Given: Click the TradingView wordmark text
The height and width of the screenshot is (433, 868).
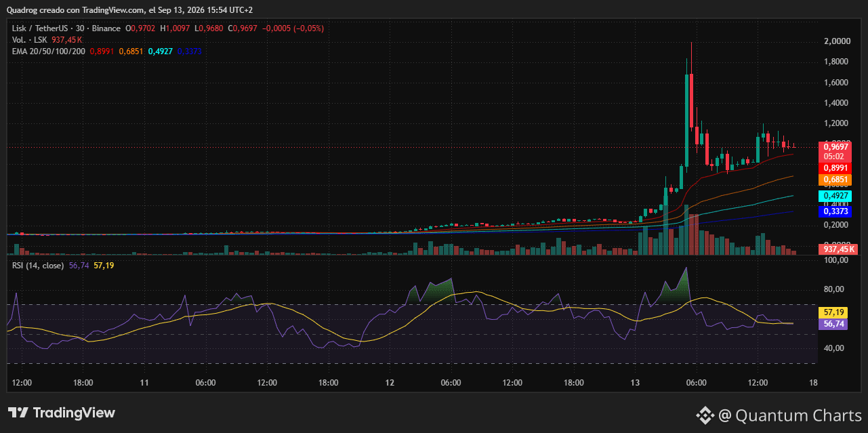Looking at the screenshot, I should (74, 413).
